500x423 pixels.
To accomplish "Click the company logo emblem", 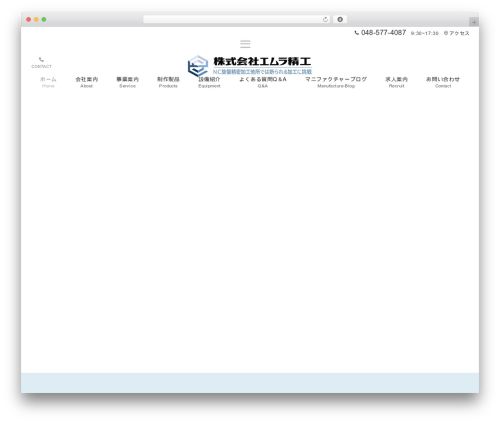I will pyautogui.click(x=198, y=66).
